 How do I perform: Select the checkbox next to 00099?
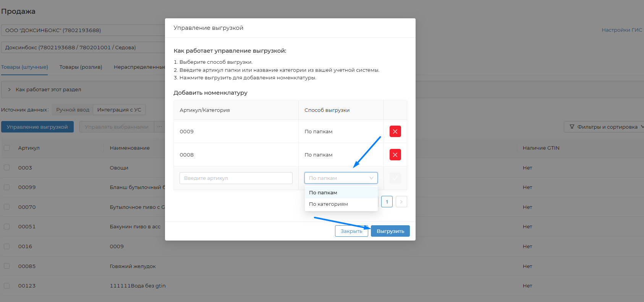tap(7, 187)
